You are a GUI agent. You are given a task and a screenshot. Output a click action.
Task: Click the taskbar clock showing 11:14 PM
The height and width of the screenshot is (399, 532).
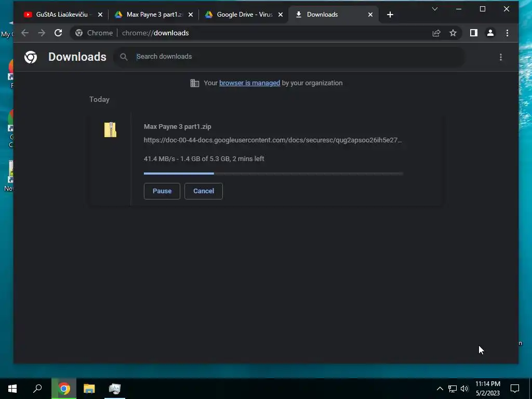click(487, 389)
